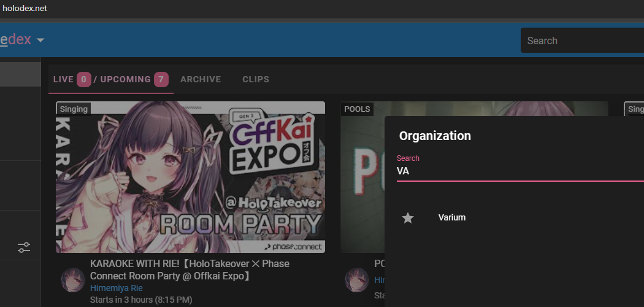644x307 pixels.
Task: Click the POOLS tag on the second thumbnail
Action: click(x=357, y=109)
